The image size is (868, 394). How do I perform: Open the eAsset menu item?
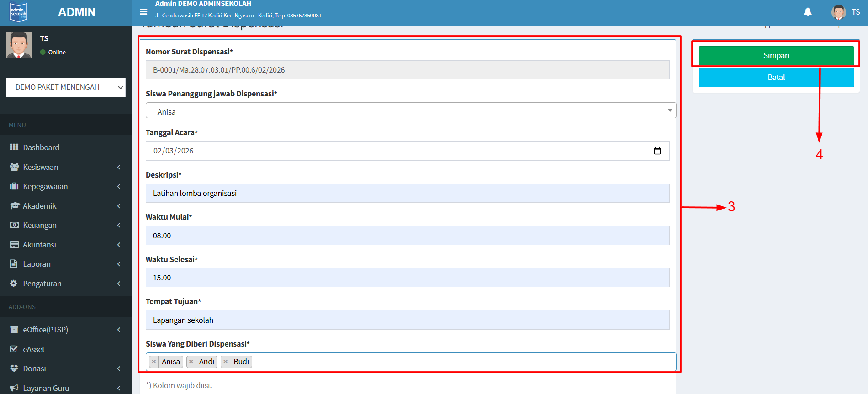click(34, 349)
